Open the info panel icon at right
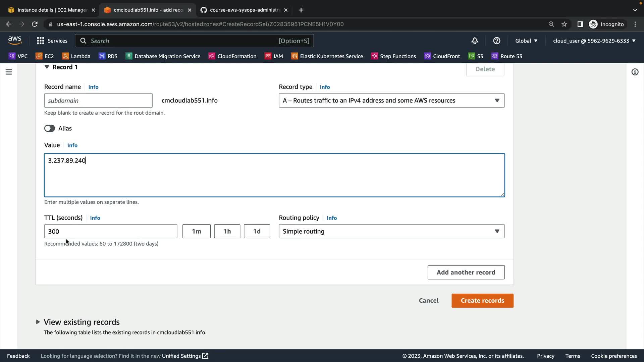644x362 pixels. [635, 72]
